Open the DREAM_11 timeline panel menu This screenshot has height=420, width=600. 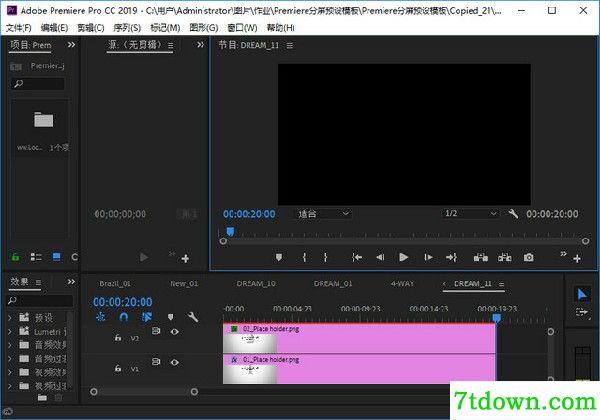tap(501, 284)
